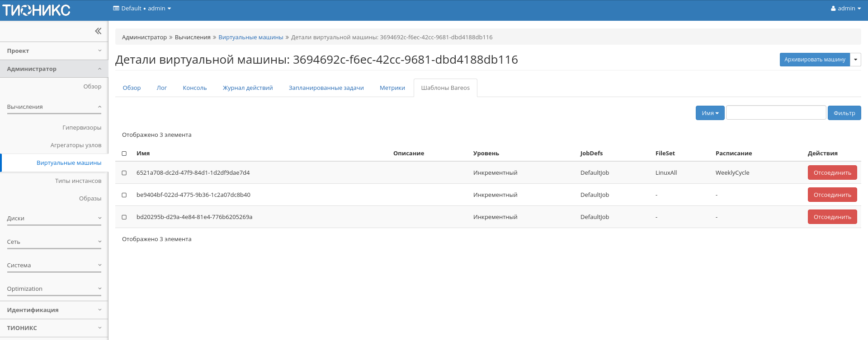
Task: Expand the Сеть sidebar group
Action: tap(54, 242)
